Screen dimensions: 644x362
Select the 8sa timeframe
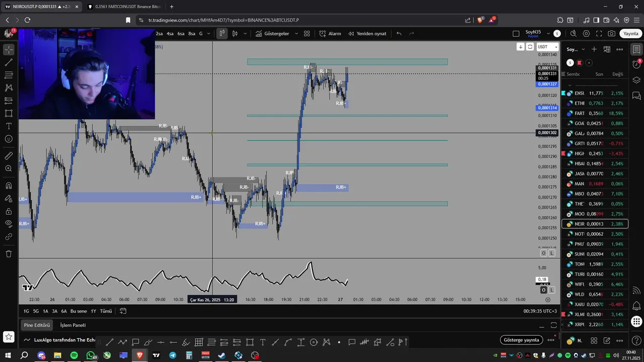(192, 34)
